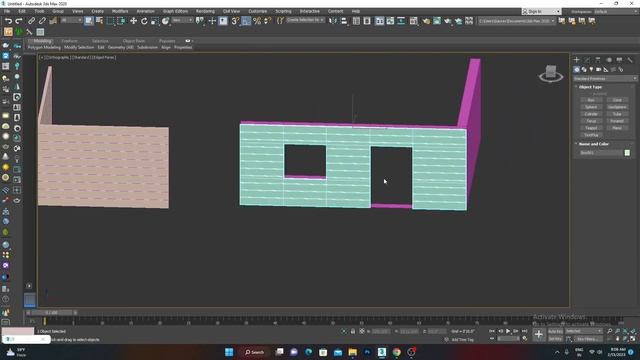Open Select by Name dialog
Screen dimensions: 640x360
coord(99,20)
